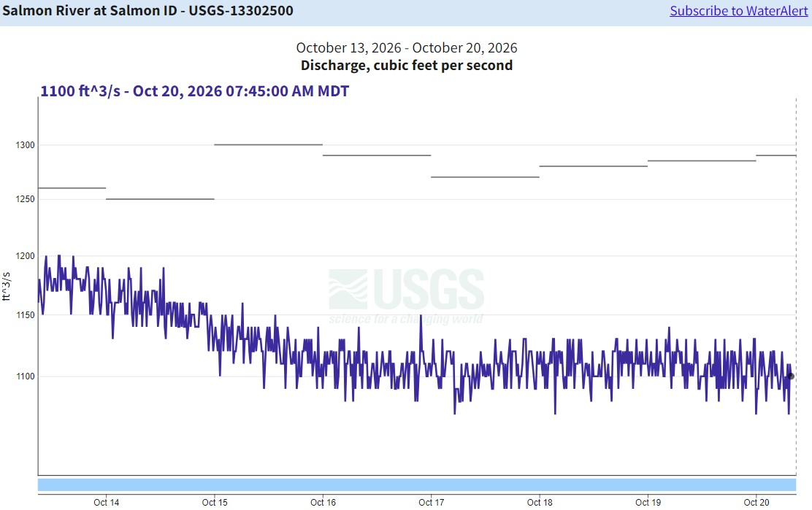The width and height of the screenshot is (812, 510).
Task: Select the Salmon River at Salmon ID site title
Action: click(148, 10)
